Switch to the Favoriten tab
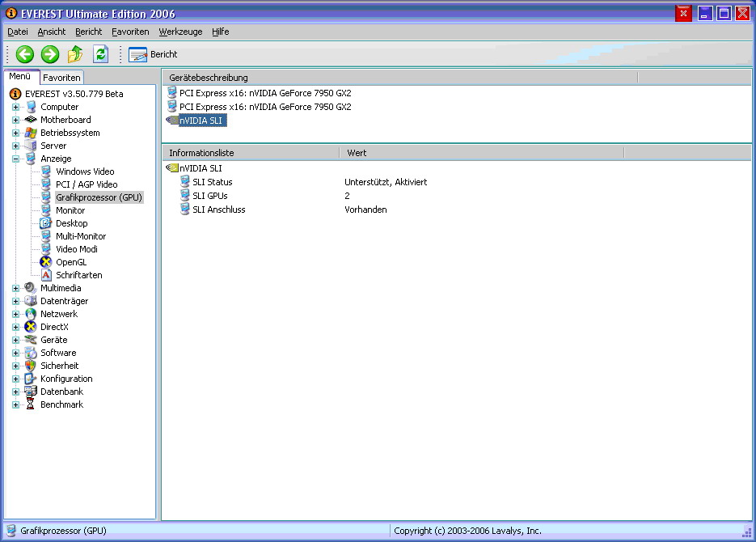The height and width of the screenshot is (542, 756). pos(61,78)
